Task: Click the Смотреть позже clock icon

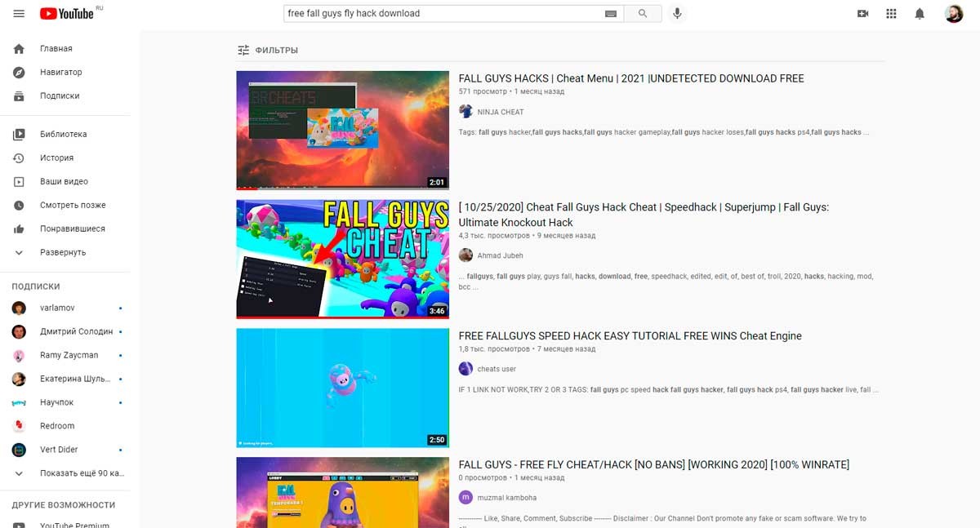Action: (20, 205)
